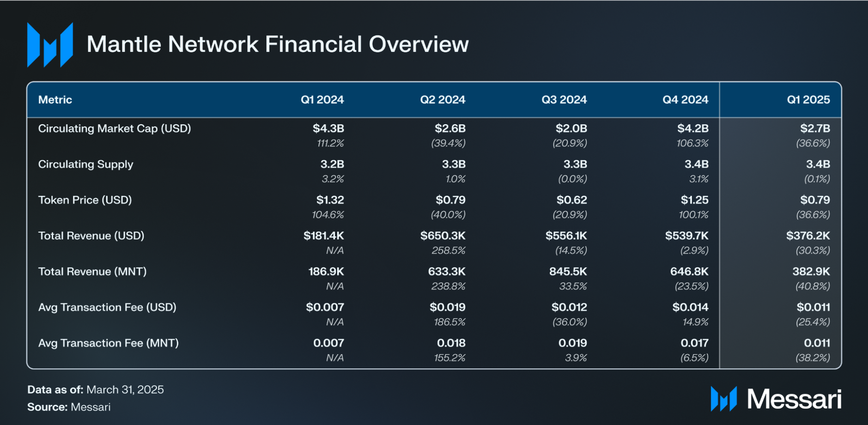Click the Token Price (USD) row label
The height and width of the screenshot is (425, 868).
point(85,200)
